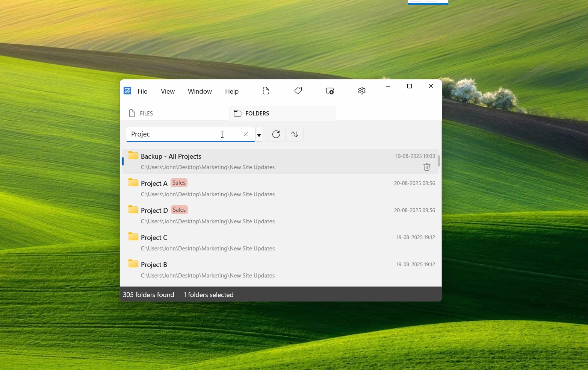Expand the search history dropdown arrow

[259, 135]
